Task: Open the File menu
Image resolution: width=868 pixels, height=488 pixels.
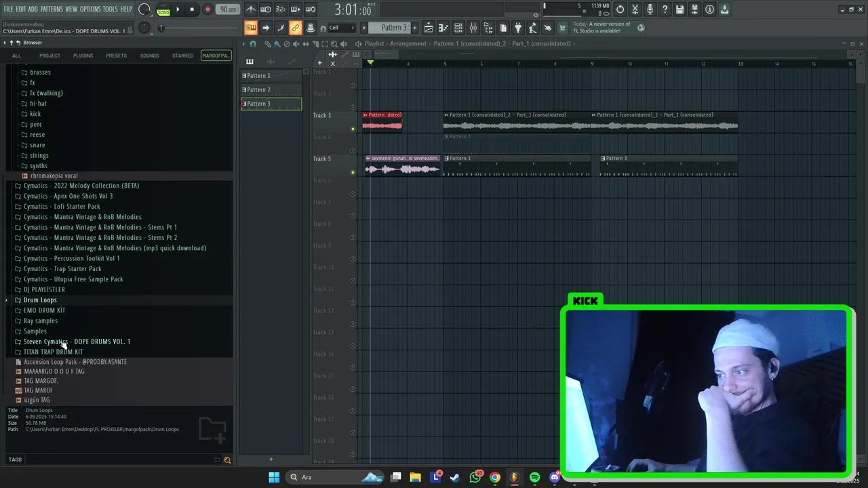Action: [x=8, y=9]
